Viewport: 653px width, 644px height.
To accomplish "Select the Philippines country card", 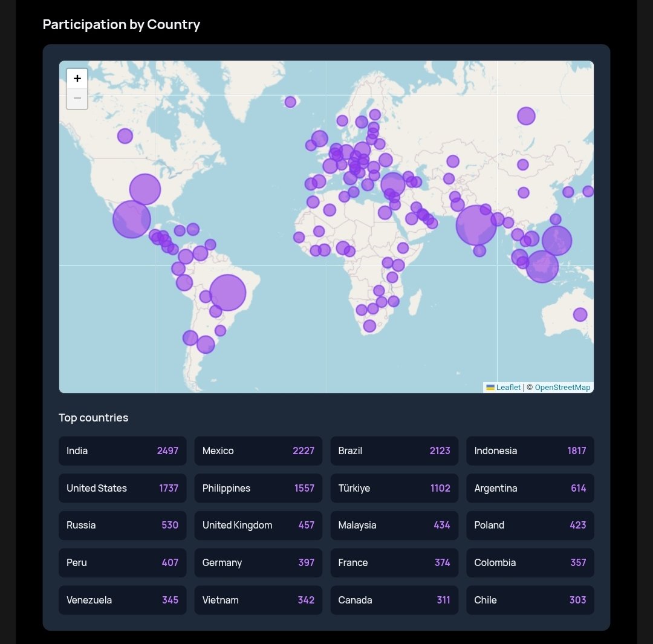I will [x=258, y=488].
